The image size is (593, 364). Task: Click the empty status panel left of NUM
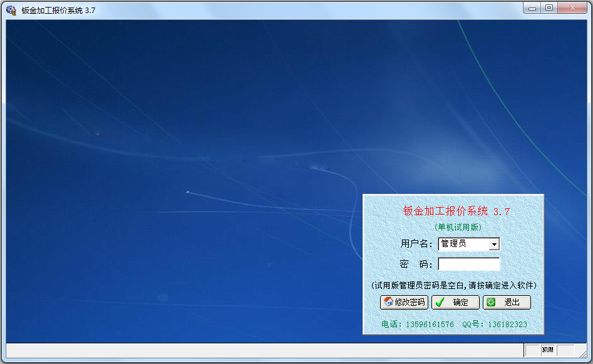532,350
